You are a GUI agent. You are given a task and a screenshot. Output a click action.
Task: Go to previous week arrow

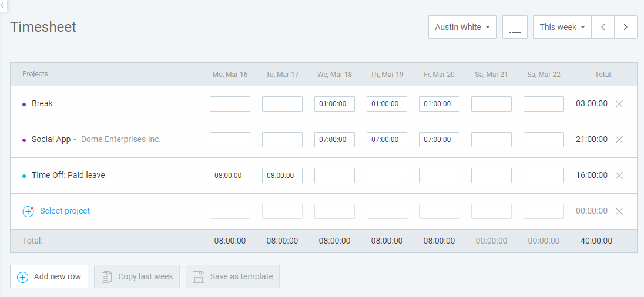(x=602, y=27)
